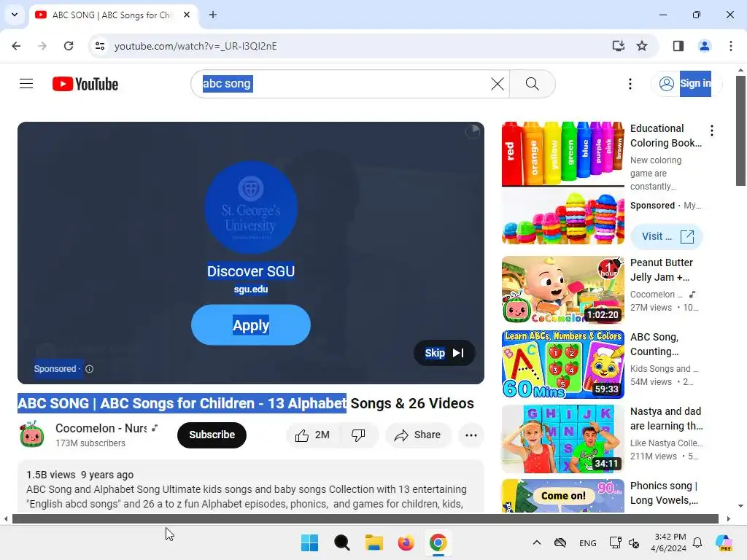Go to the YouTube home logo
The height and width of the screenshot is (560, 747).
pyautogui.click(x=85, y=84)
